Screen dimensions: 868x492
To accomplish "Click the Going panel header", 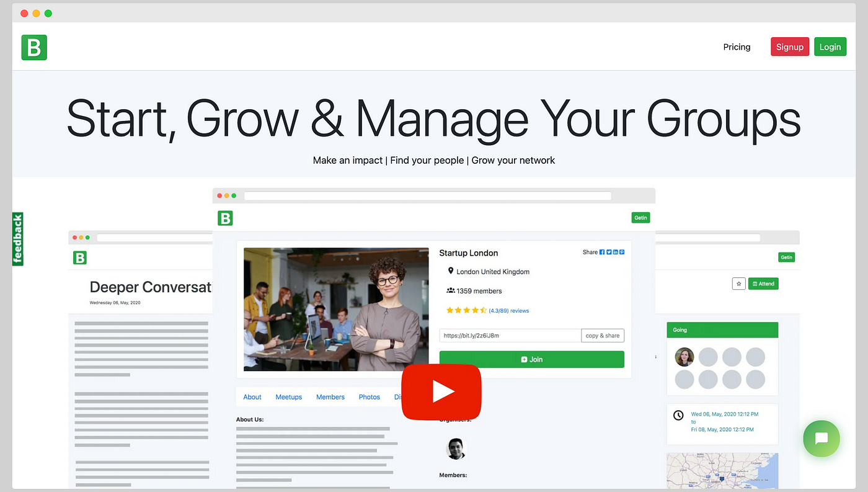I will pos(722,330).
